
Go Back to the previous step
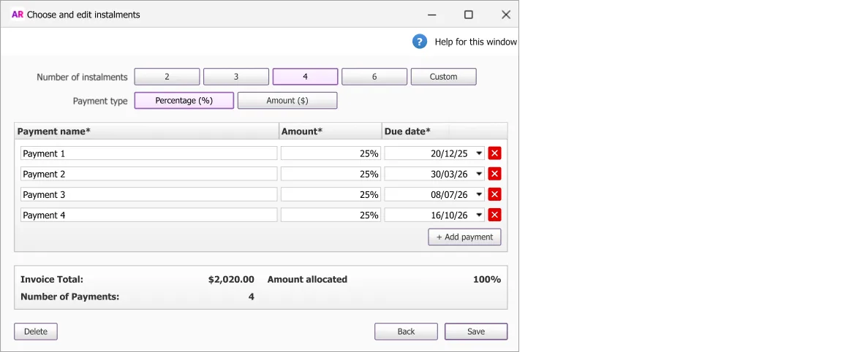coord(406,332)
